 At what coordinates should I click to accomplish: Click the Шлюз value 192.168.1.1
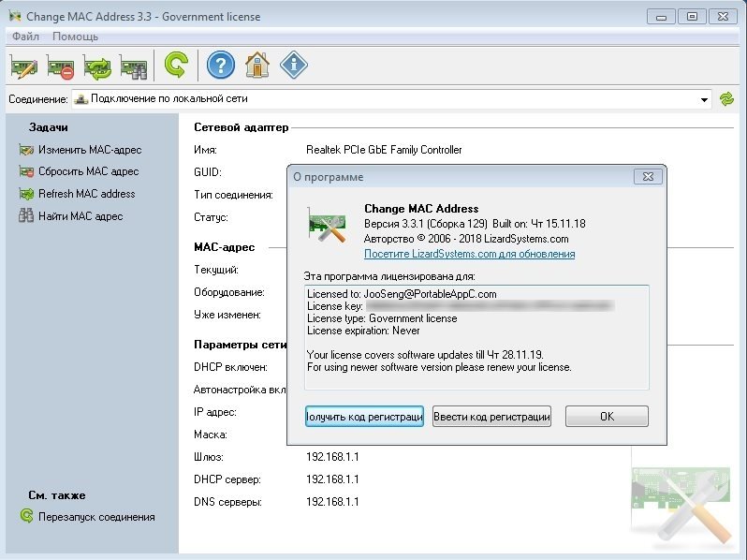332,457
